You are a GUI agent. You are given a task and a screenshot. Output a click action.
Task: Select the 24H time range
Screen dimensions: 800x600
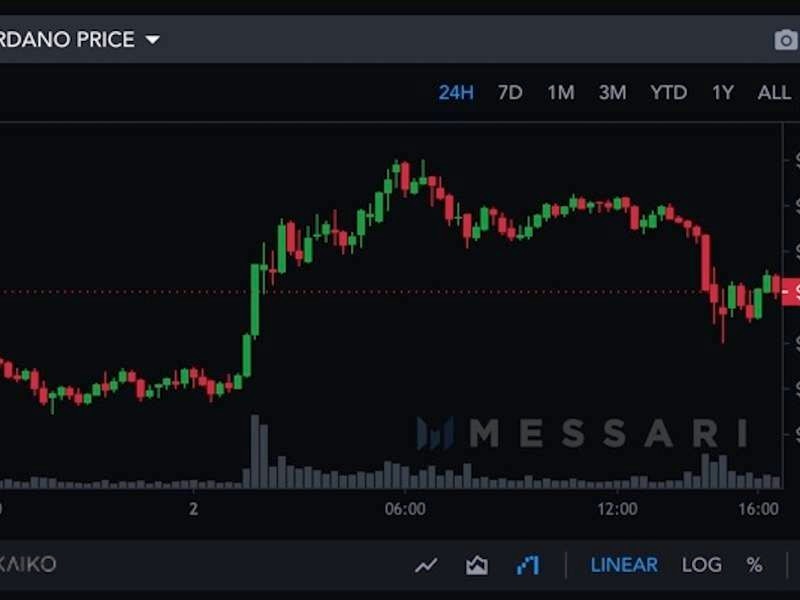(x=455, y=93)
